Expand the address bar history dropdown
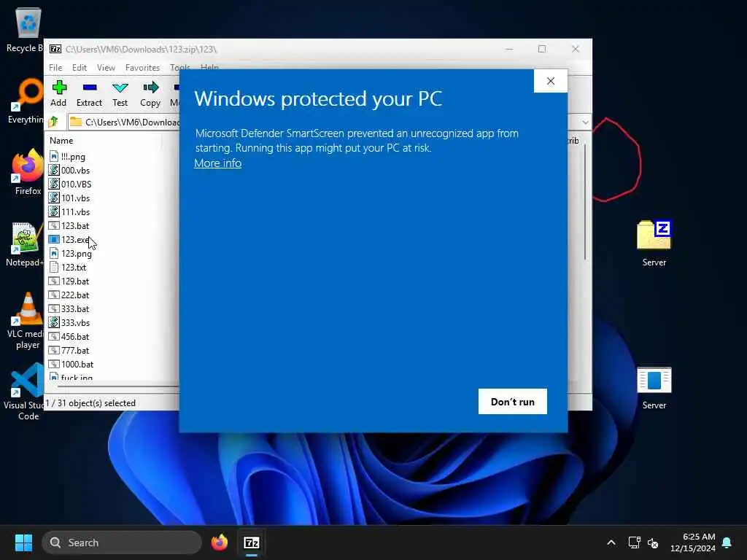Screen dimensions: 747x560 (585, 122)
